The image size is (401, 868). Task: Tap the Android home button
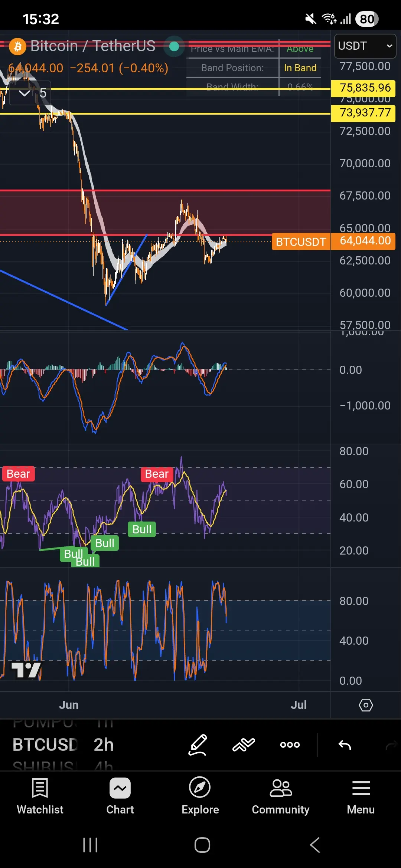click(x=202, y=845)
